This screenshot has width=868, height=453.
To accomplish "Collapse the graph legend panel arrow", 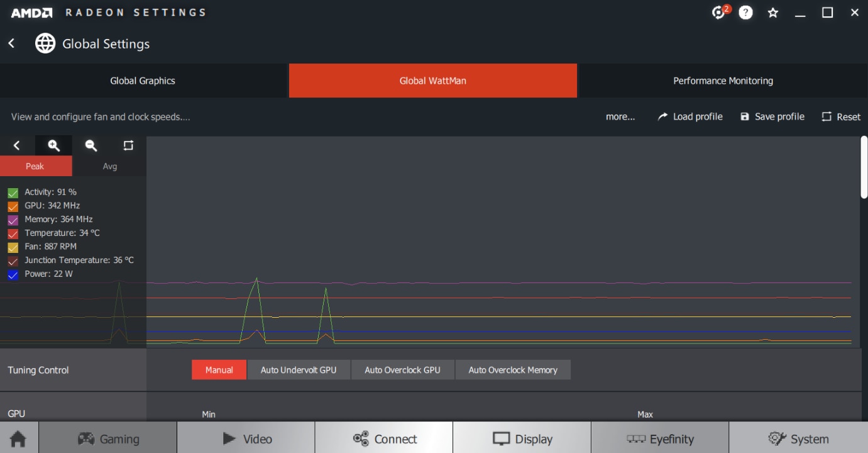I will tap(17, 145).
